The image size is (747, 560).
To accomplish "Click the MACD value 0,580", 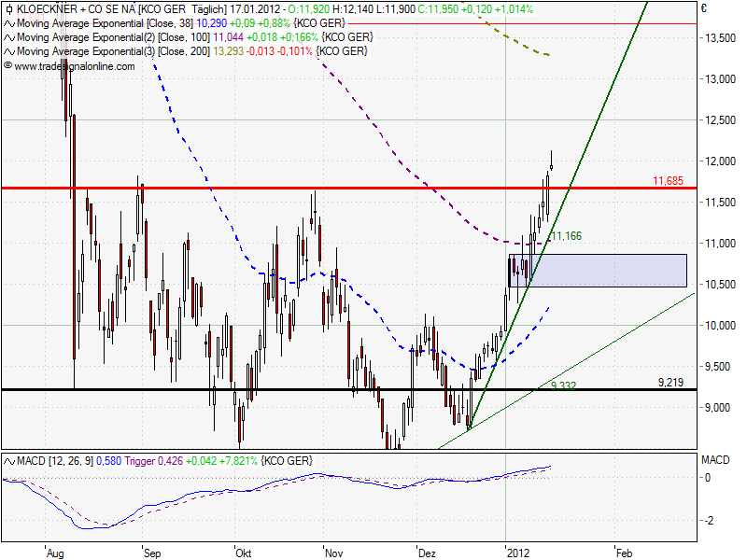I will click(108, 461).
